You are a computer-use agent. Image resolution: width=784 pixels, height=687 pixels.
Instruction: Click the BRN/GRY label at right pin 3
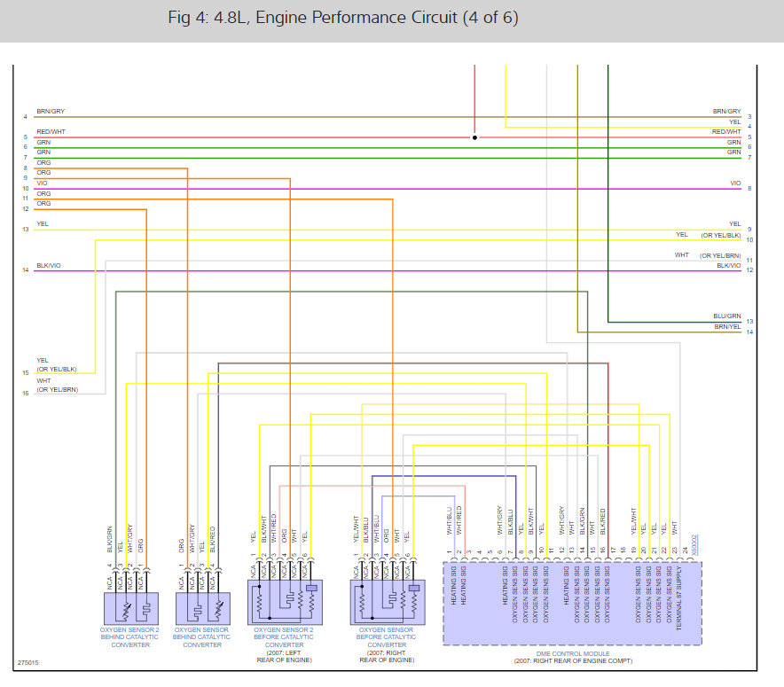[x=726, y=112]
